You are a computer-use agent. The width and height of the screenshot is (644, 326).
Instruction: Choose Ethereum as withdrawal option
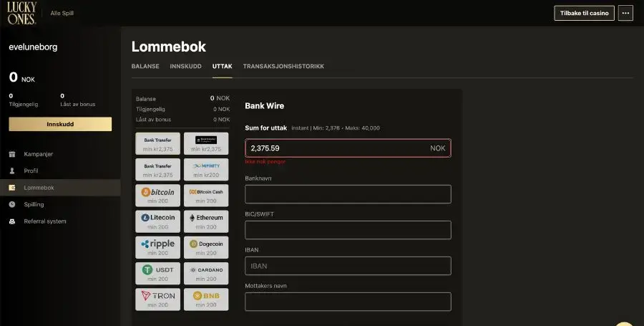(206, 221)
